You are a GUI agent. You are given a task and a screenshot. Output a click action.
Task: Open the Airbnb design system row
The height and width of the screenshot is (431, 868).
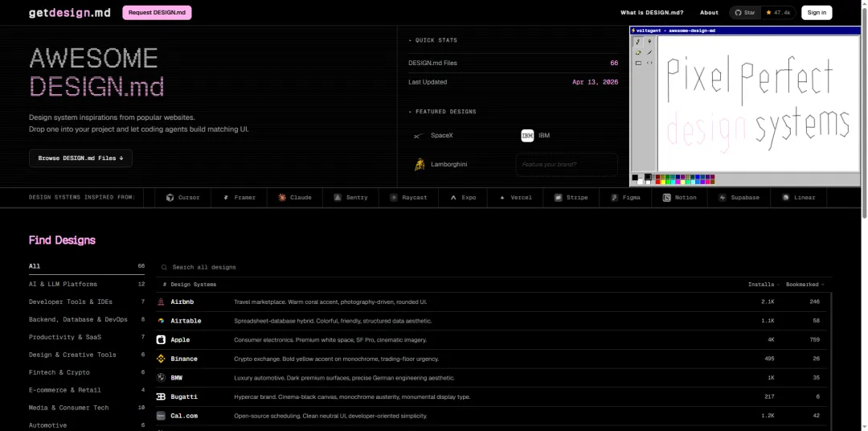(492, 302)
